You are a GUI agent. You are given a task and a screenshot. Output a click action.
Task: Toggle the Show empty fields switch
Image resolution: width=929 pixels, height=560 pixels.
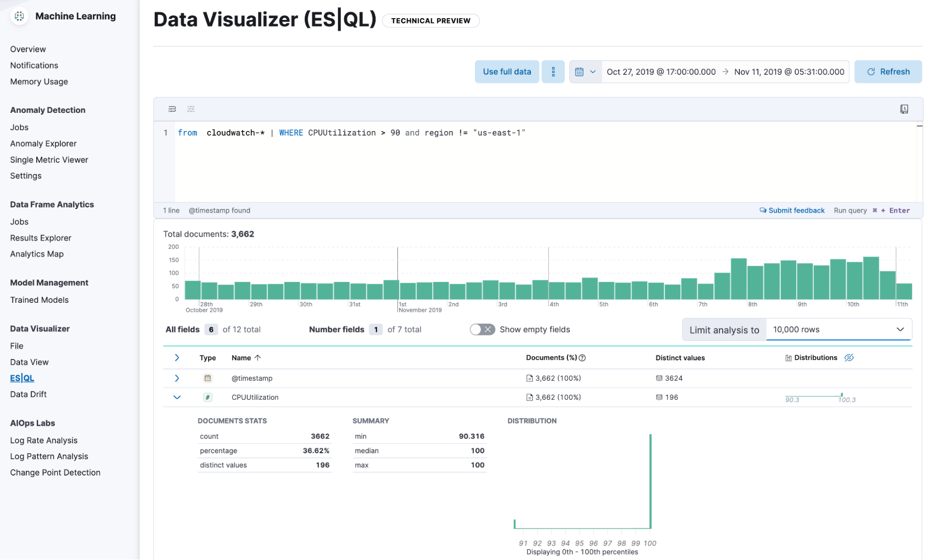click(x=482, y=329)
